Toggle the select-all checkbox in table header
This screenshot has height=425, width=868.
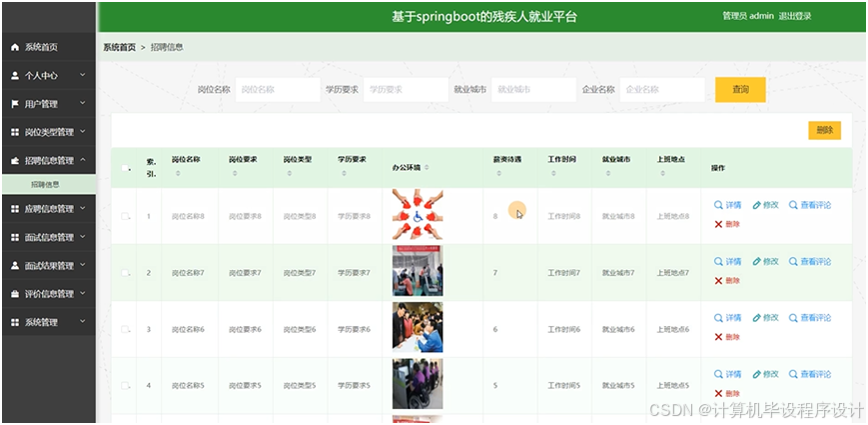[x=125, y=168]
